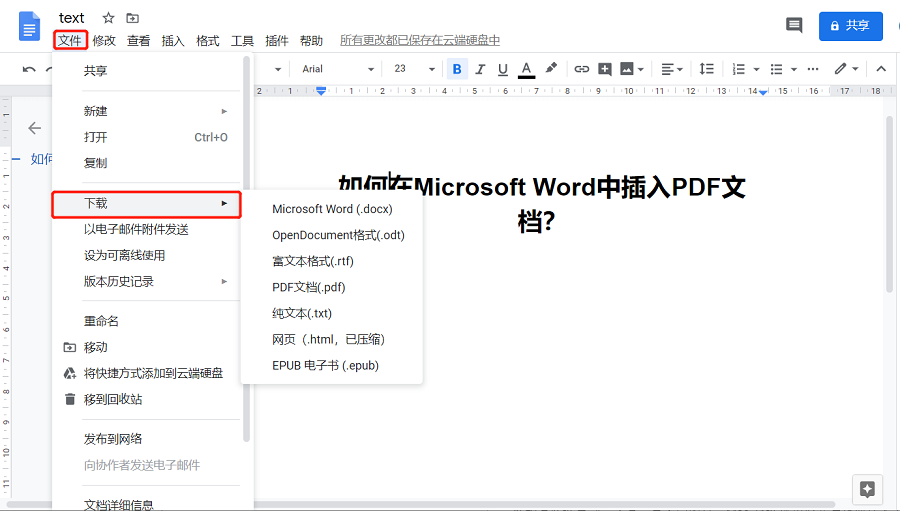This screenshot has height=511, width=900.
Task: Click the document title text field
Action: click(x=71, y=18)
